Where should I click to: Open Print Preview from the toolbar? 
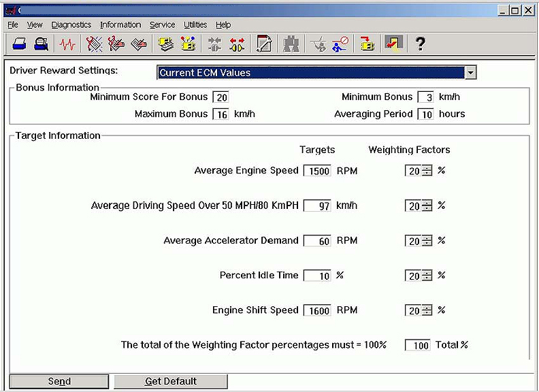42,44
